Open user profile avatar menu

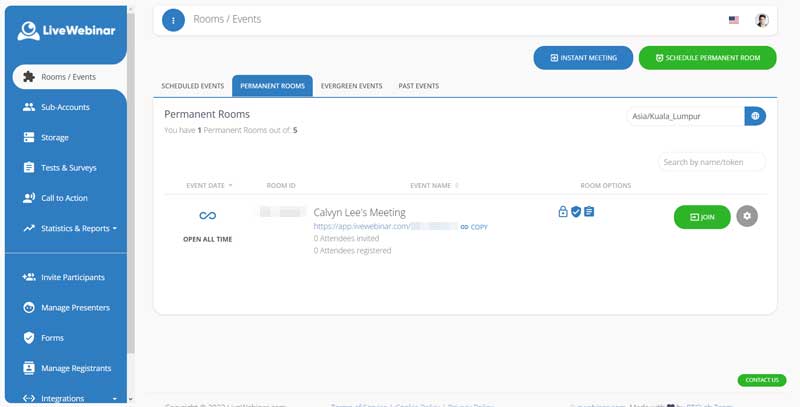point(762,20)
